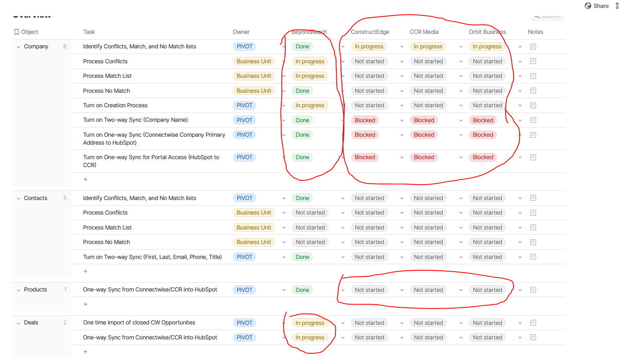619x364 pixels.
Task: Click BeyondReach In progress status on Deals One-way Sync
Action: [x=309, y=338]
